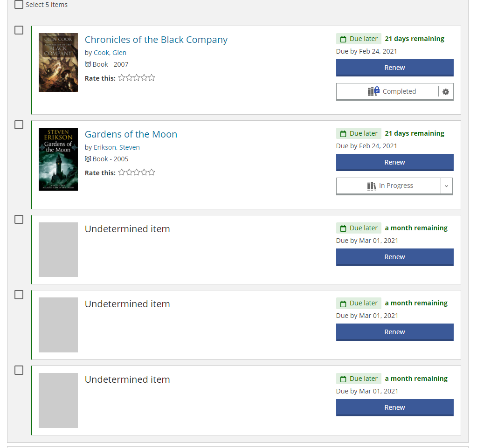Click placeholder cover of first Undetermined item
477x448 pixels.
point(58,249)
